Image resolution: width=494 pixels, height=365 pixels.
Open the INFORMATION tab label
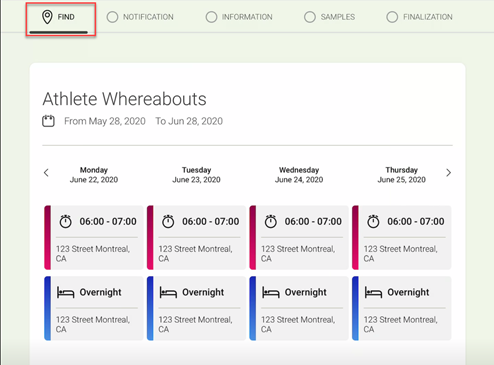tap(247, 17)
